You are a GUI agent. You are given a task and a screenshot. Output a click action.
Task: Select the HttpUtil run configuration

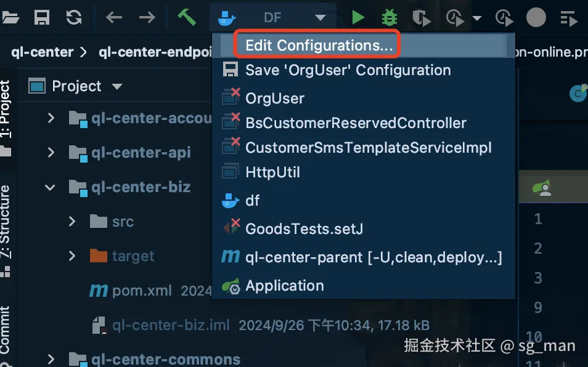click(272, 172)
